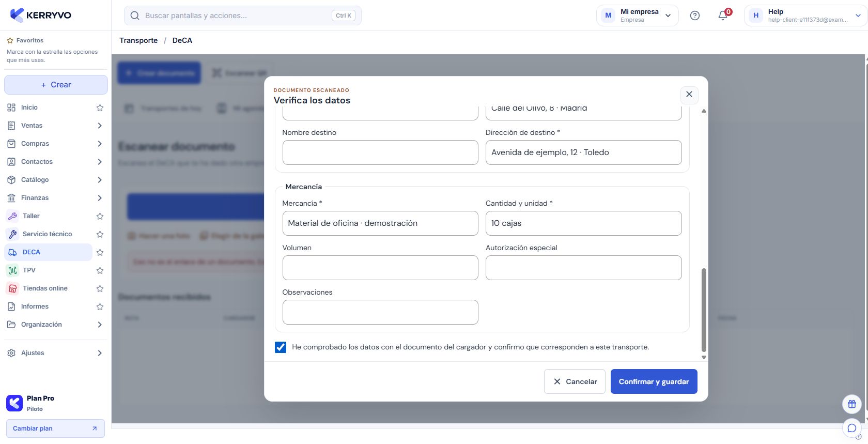
Task: Uncheck the data verification confirmation checkbox
Action: [x=281, y=347]
